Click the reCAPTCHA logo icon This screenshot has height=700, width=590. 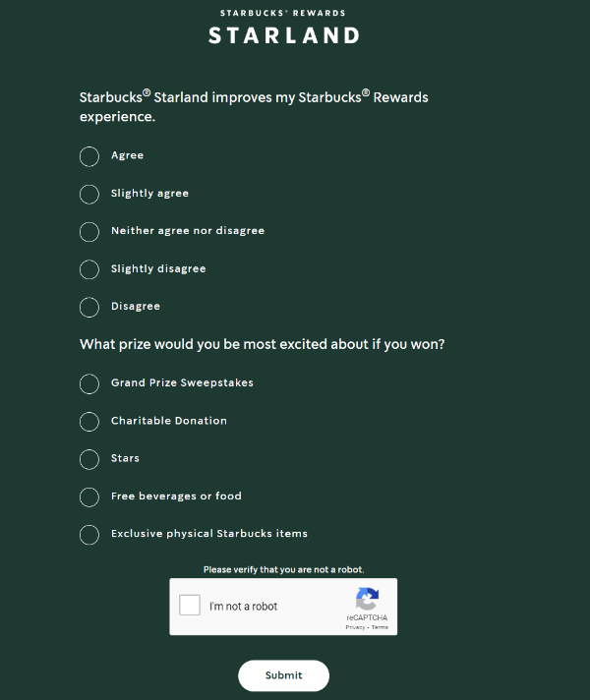(367, 599)
